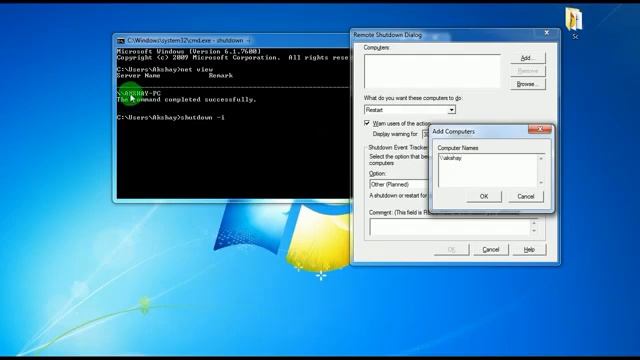The height and width of the screenshot is (360, 640).
Task: Click the "The command completed successfully." line
Action: 187,100
